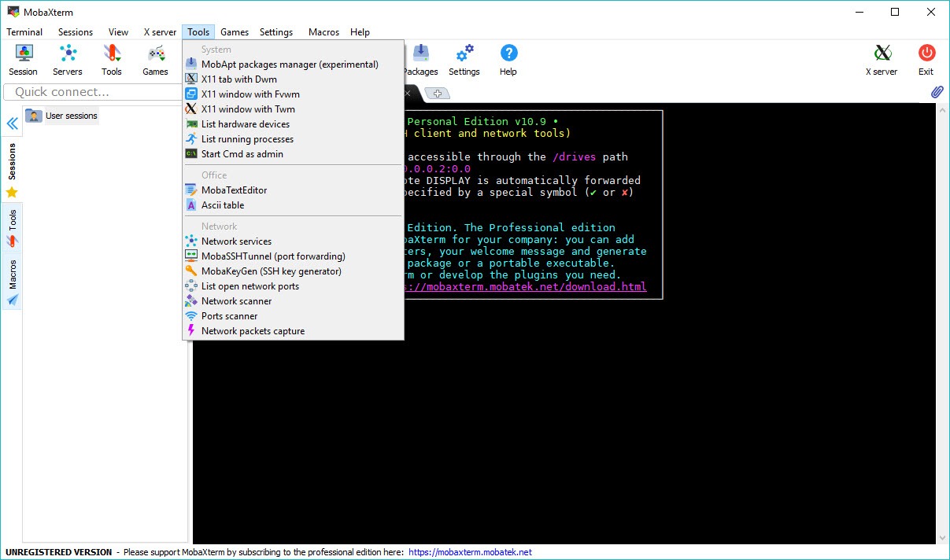Select X11 window with Fvwm
Image resolution: width=950 pixels, height=560 pixels.
point(293,94)
